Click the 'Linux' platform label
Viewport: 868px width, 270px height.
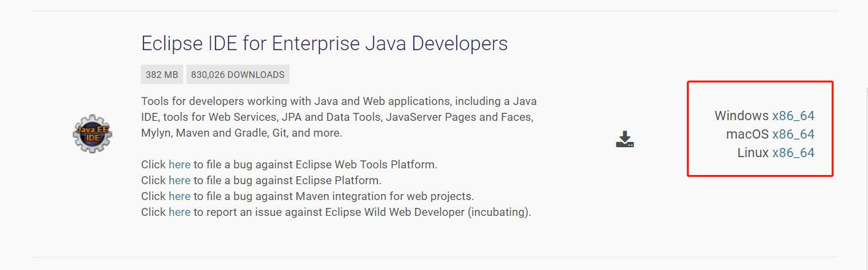click(x=753, y=152)
